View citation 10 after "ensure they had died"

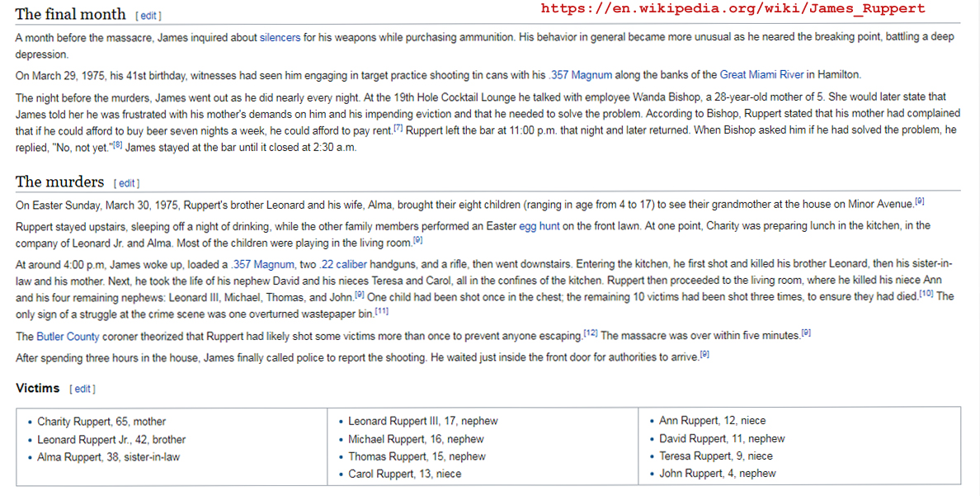pyautogui.click(x=926, y=294)
